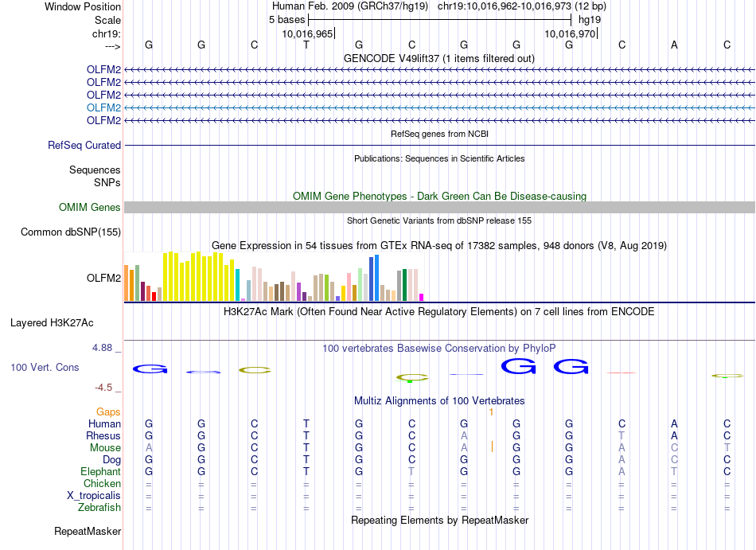Click the Chicken alignment row label

click(x=102, y=483)
